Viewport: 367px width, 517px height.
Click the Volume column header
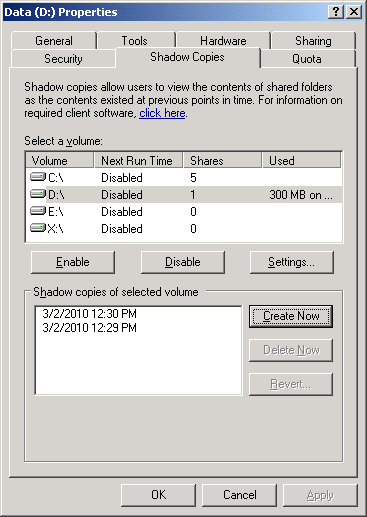point(60,161)
